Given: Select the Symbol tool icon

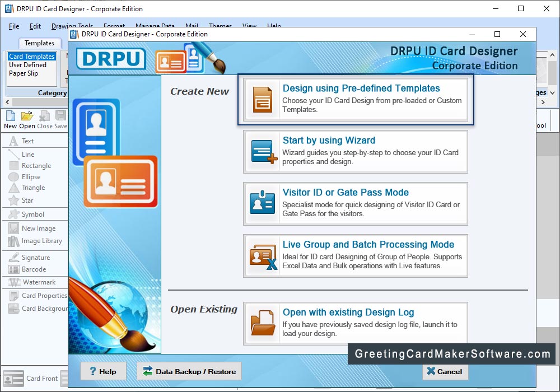Looking at the screenshot, I should pos(13,214).
